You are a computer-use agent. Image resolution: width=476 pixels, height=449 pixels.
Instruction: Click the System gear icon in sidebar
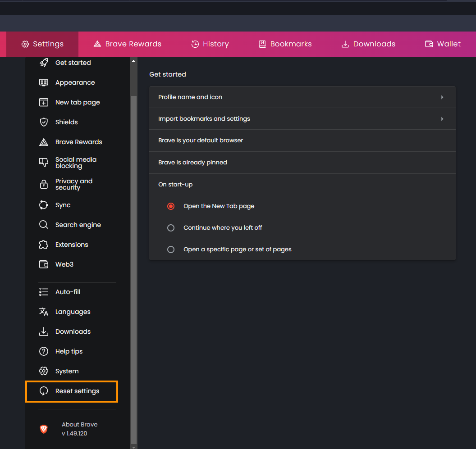point(44,371)
